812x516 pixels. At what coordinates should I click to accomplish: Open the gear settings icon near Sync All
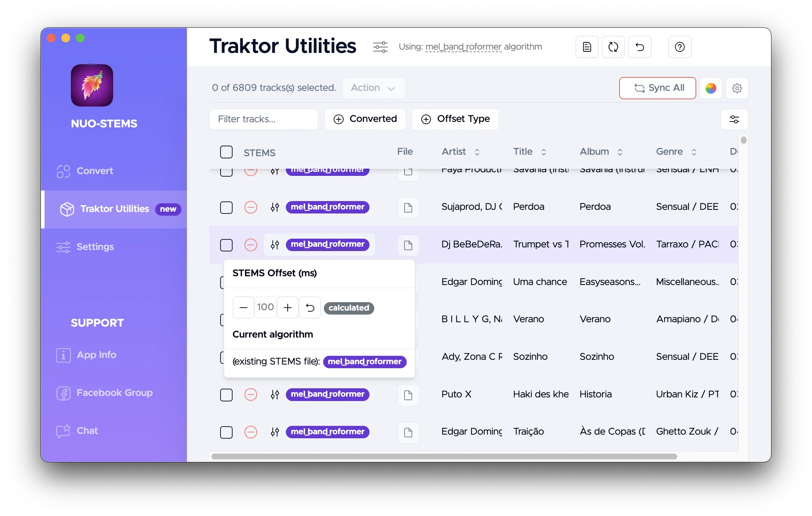point(737,88)
